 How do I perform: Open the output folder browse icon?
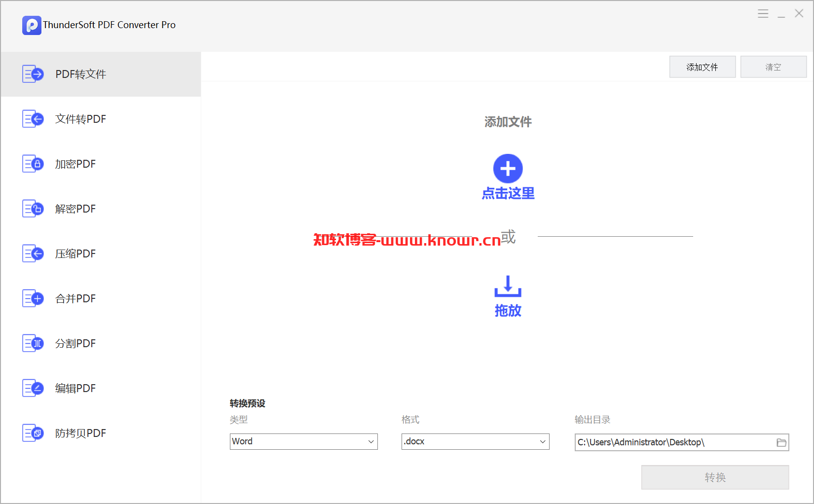pyautogui.click(x=781, y=442)
